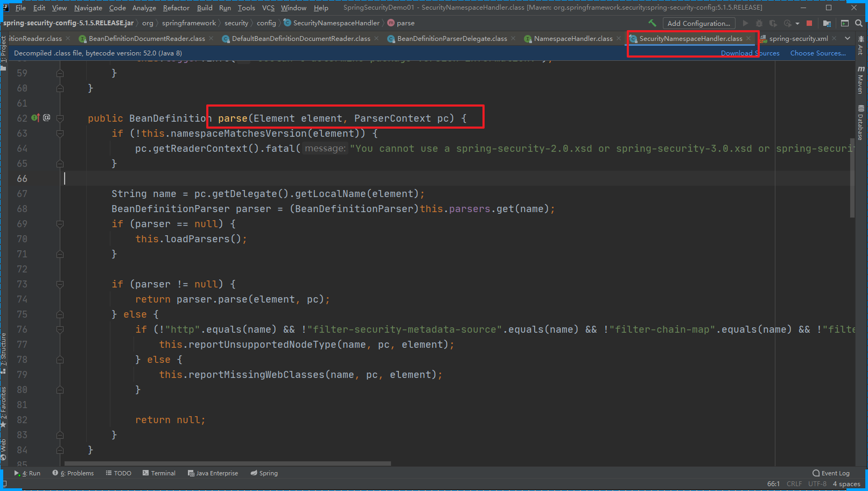
Task: Open Project Structure from the toolbar icon
Action: coord(827,23)
